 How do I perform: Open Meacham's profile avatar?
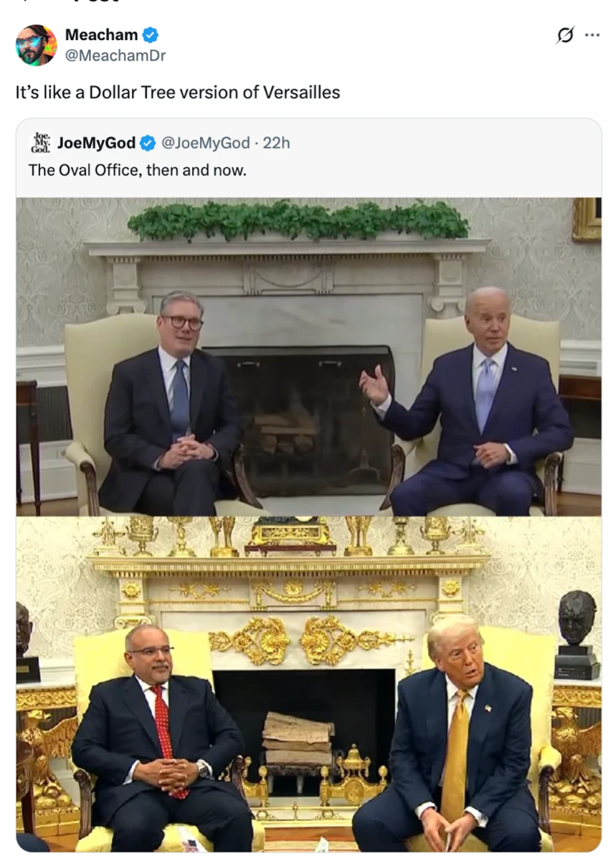click(x=36, y=44)
